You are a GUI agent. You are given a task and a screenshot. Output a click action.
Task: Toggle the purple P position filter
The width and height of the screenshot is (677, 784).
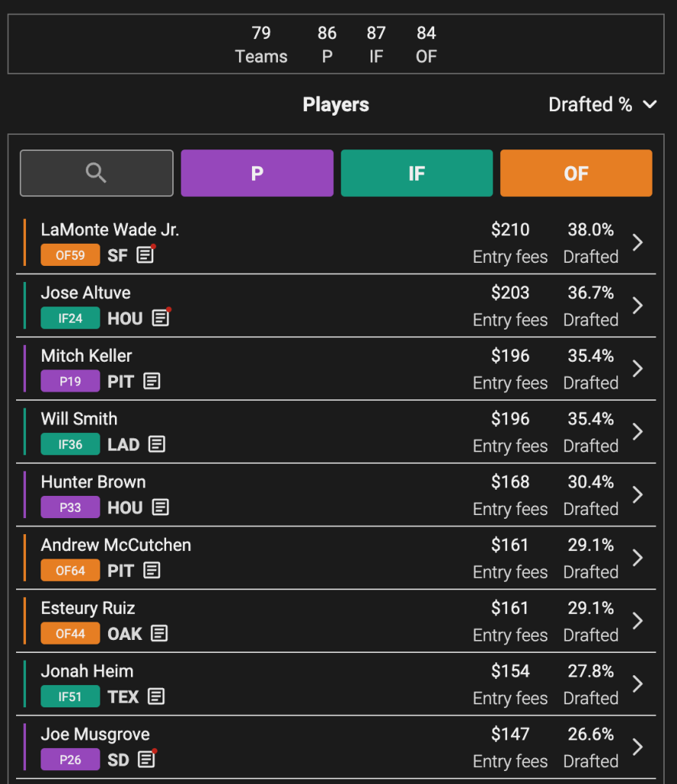257,173
